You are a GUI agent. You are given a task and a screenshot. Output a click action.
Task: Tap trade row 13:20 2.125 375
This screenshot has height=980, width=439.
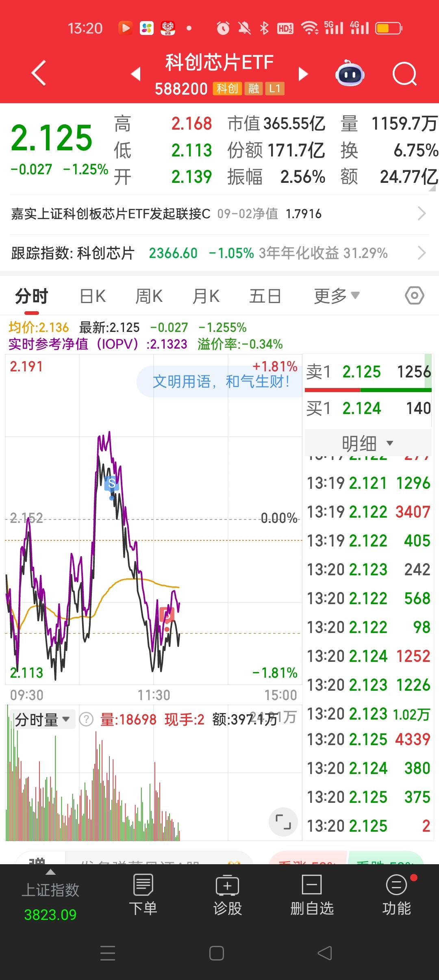pyautogui.click(x=368, y=797)
